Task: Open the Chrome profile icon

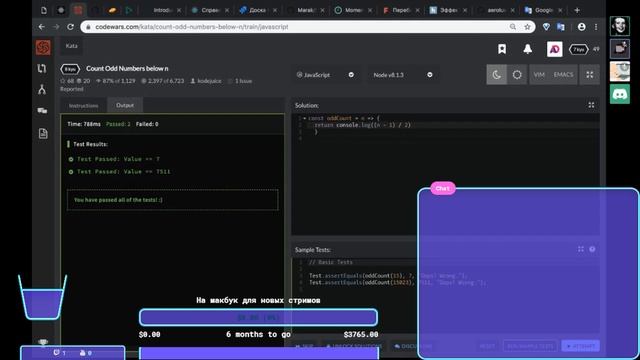Action: point(581,27)
